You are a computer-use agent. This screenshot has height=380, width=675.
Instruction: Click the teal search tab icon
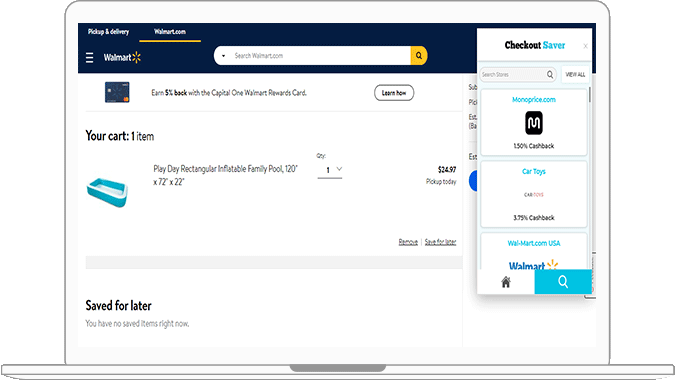tap(563, 282)
